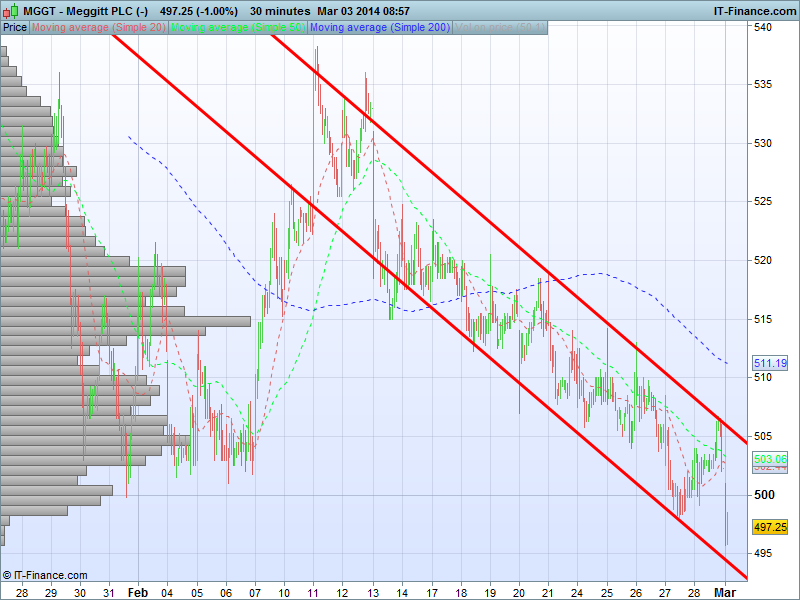Select Moving average (Simple 200) label
This screenshot has height=600, width=800.
pyautogui.click(x=380, y=28)
